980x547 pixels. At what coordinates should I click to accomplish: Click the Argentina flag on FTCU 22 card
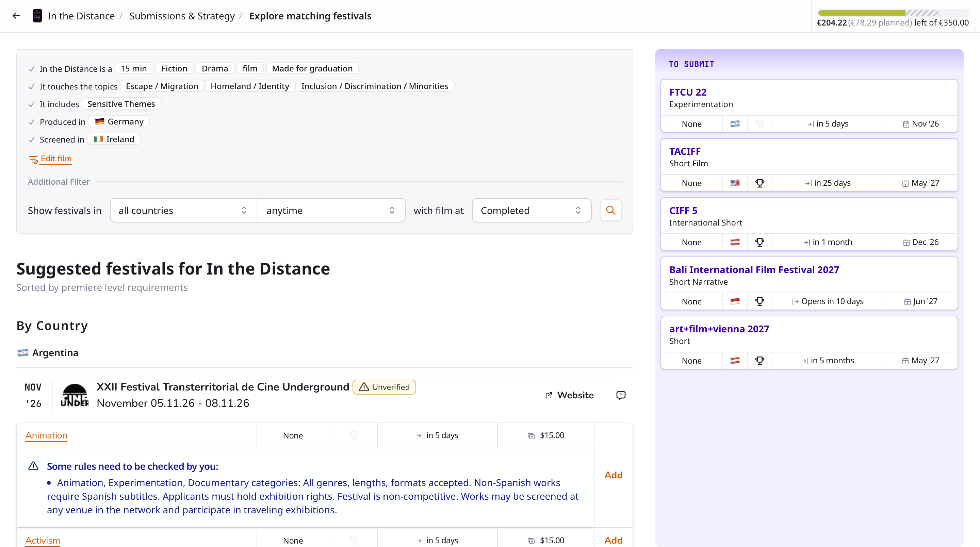point(735,123)
